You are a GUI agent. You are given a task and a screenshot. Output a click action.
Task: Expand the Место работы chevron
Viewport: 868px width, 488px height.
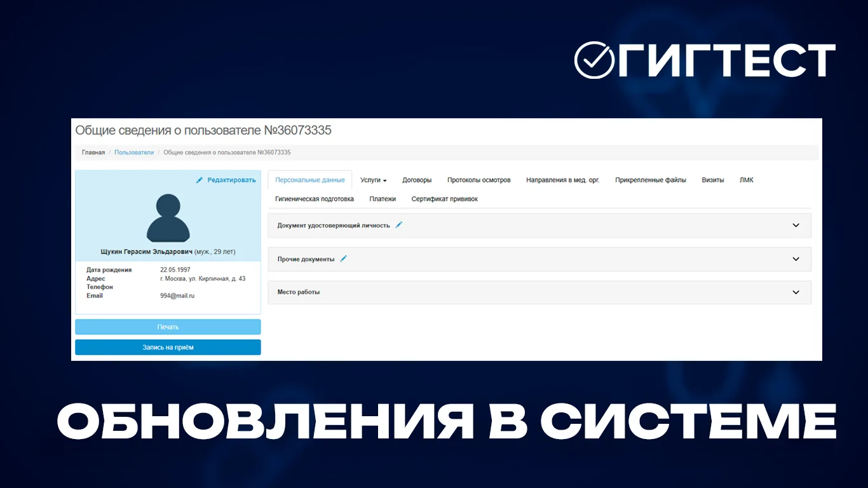pyautogui.click(x=796, y=292)
